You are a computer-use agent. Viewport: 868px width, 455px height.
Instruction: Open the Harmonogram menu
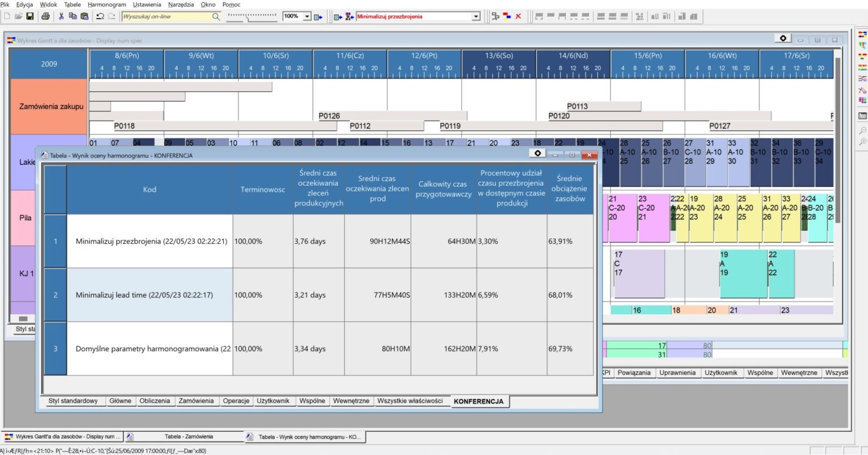pos(106,5)
